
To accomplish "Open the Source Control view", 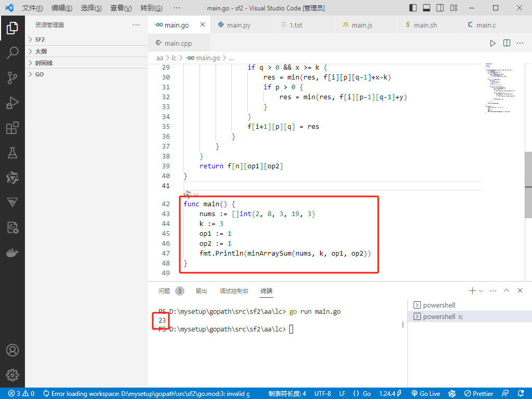I will (x=12, y=78).
